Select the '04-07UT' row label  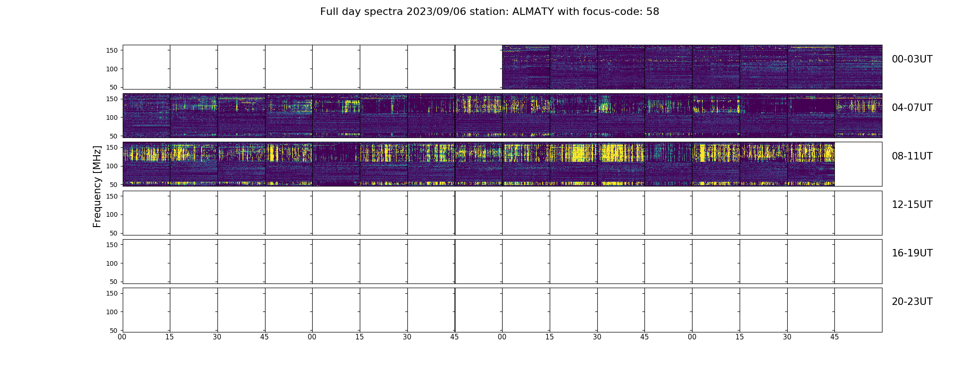[912, 108]
